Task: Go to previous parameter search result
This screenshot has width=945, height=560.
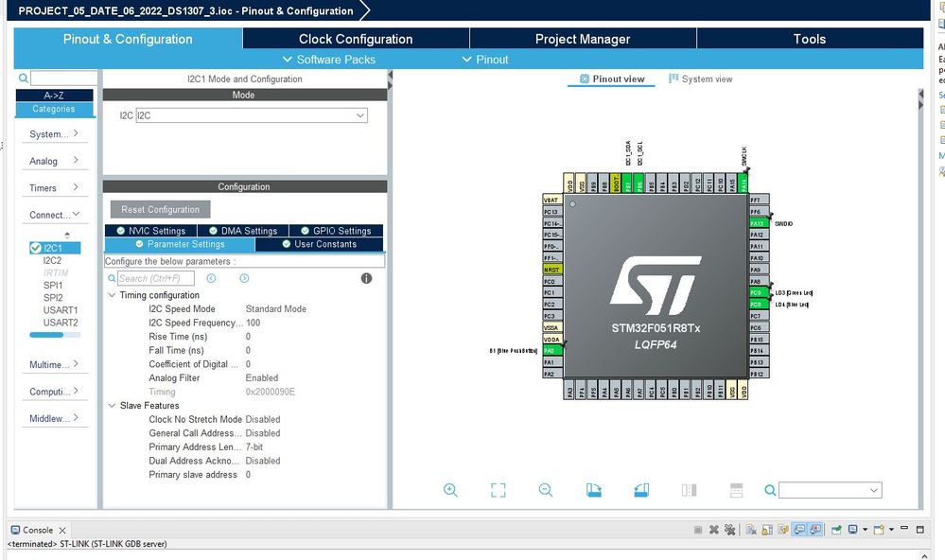Action: click(211, 278)
